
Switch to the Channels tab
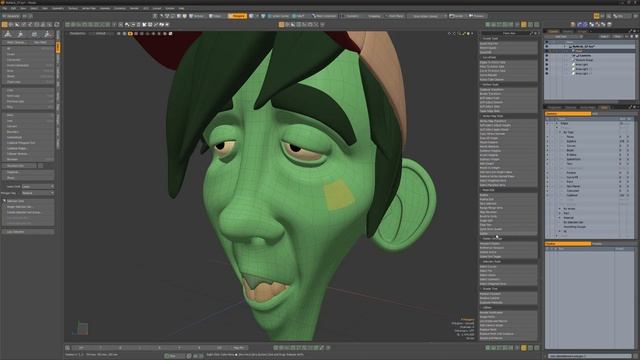coord(571,107)
